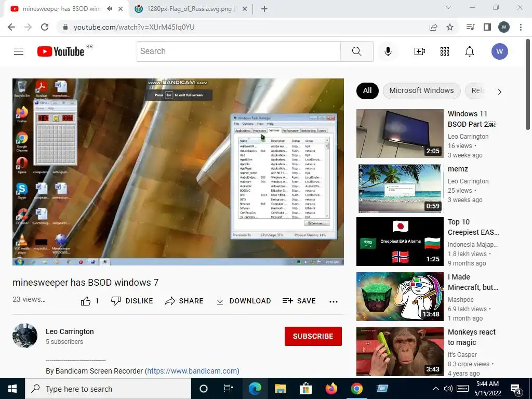Screen dimensions: 532x399
Task: Click the DISLIKE button
Action: pyautogui.click(x=132, y=301)
